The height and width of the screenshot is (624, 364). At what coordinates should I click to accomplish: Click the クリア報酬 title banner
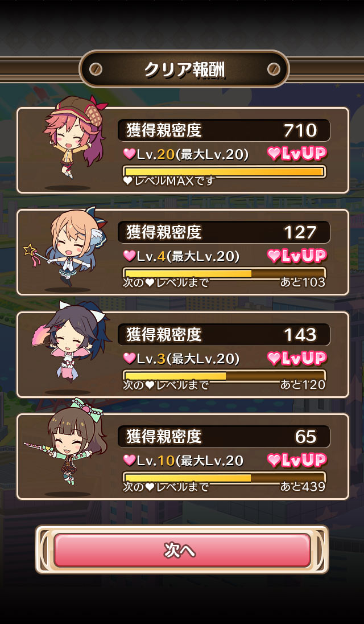pyautogui.click(x=184, y=69)
